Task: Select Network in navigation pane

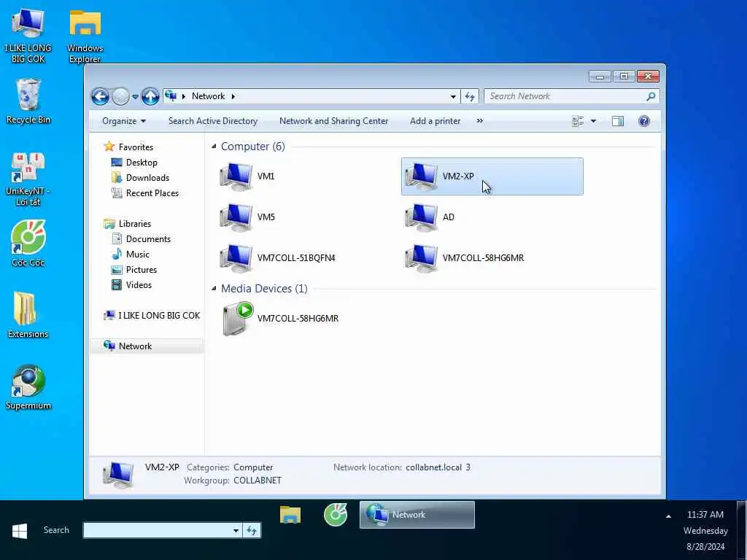Action: click(x=147, y=346)
